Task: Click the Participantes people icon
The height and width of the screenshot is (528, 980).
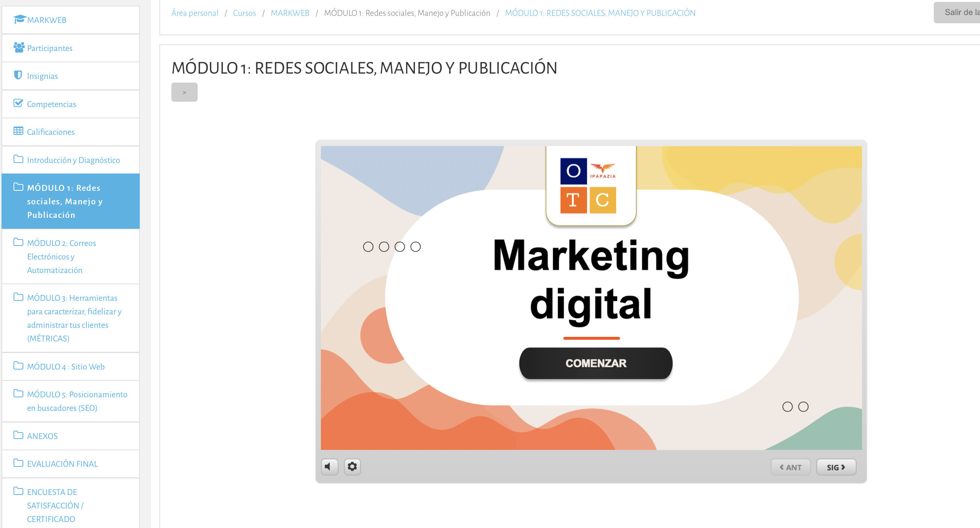Action: [19, 47]
